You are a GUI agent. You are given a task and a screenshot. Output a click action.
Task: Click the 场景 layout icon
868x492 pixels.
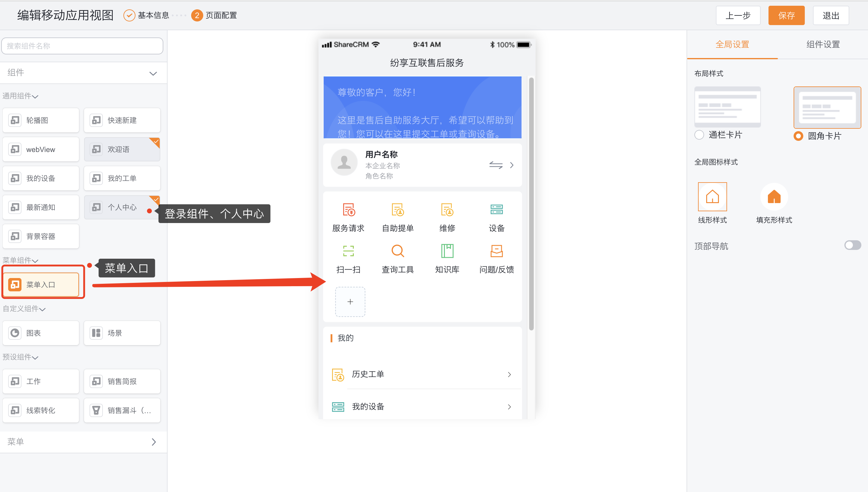pos(96,333)
